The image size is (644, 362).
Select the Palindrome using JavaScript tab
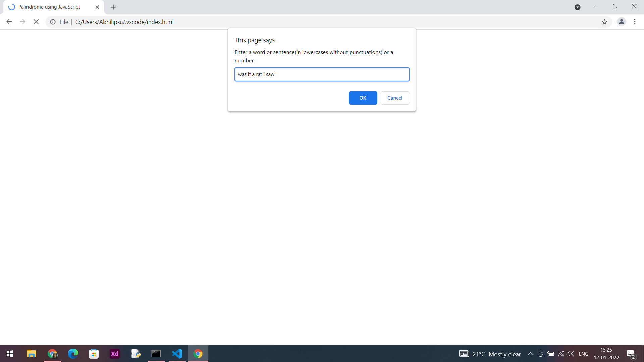tap(49, 7)
